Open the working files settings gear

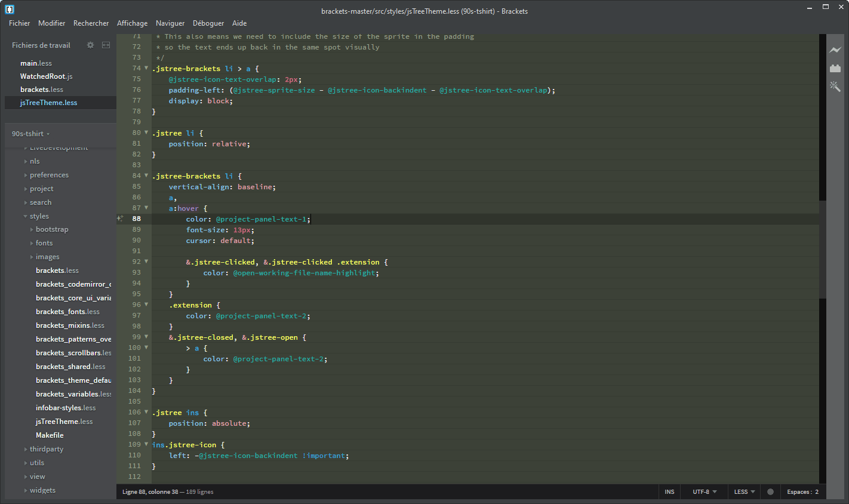coord(91,45)
